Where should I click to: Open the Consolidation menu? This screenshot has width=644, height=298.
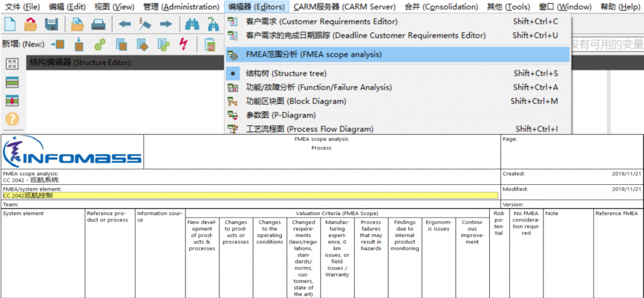pyautogui.click(x=442, y=7)
